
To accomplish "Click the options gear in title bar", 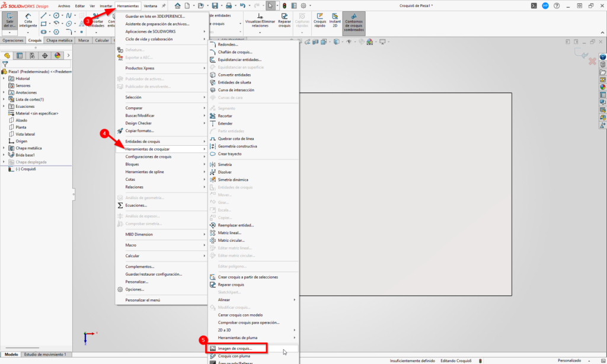I will coord(303,6).
